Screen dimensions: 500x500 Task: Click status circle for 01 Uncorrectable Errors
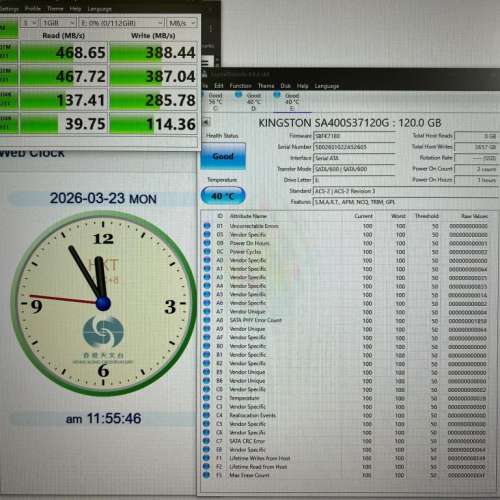207,226
